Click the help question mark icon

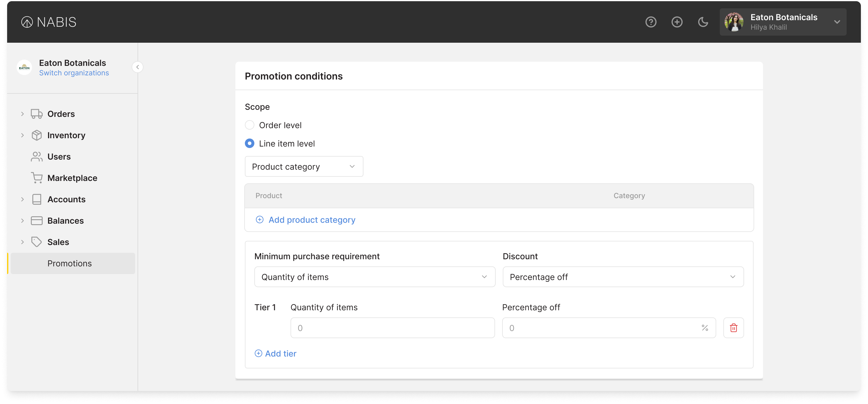651,22
